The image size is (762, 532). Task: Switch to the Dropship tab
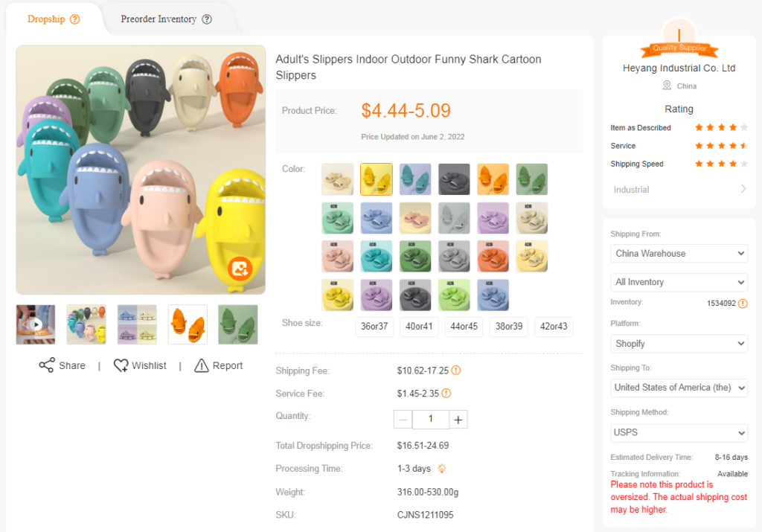pos(46,19)
